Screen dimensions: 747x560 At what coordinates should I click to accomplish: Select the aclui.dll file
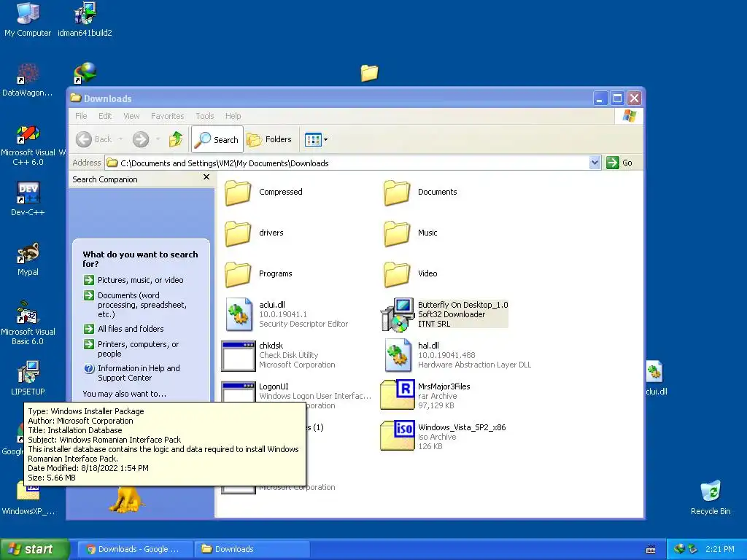point(286,314)
